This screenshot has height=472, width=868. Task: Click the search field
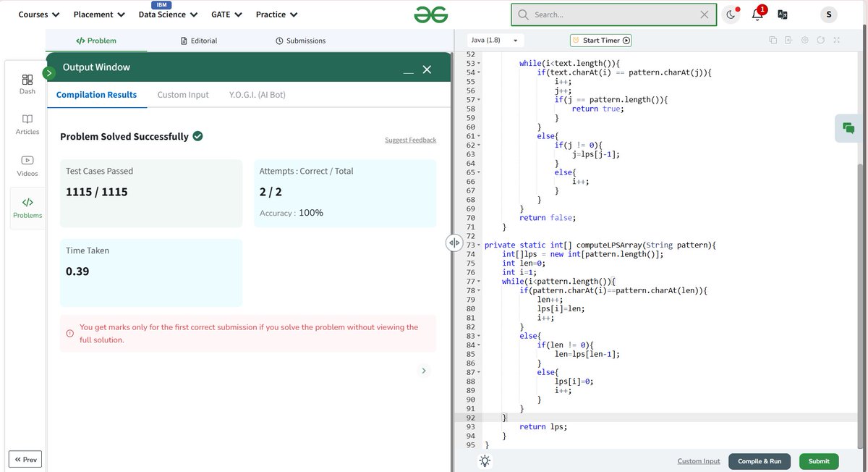tap(614, 14)
